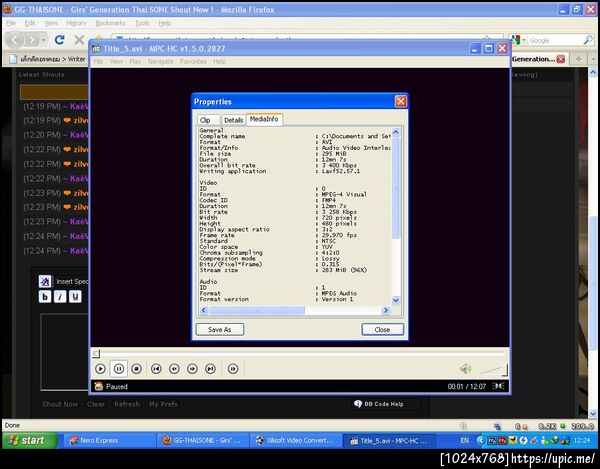Select the MediaInfo tab
The image size is (600, 469).
pyautogui.click(x=264, y=119)
